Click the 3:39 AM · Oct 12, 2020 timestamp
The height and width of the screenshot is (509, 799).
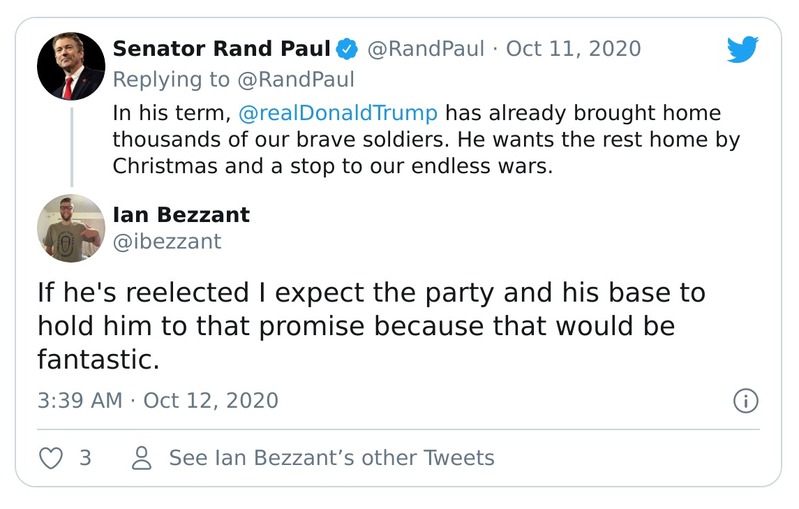tap(158, 401)
